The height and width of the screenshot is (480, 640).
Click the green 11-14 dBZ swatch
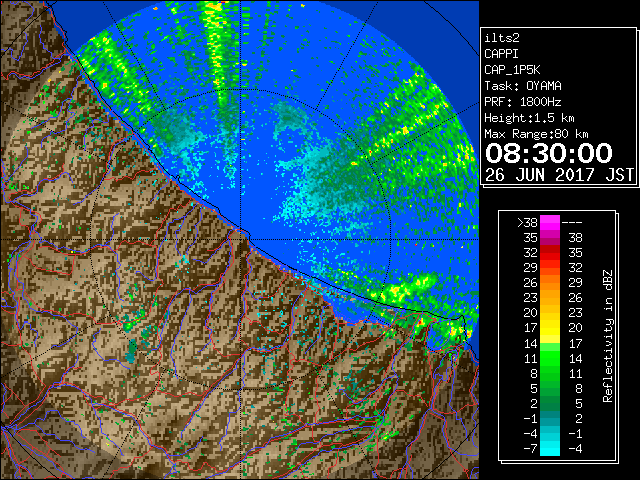550,358
